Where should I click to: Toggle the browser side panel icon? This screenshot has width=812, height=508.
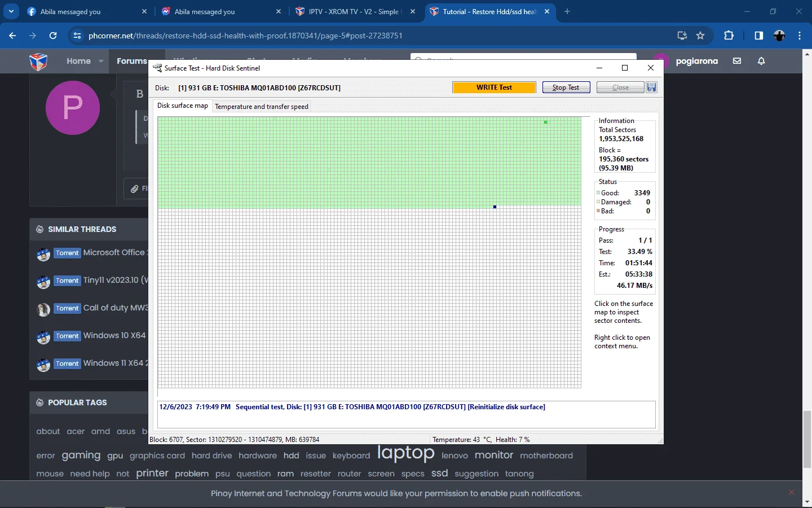click(x=759, y=36)
